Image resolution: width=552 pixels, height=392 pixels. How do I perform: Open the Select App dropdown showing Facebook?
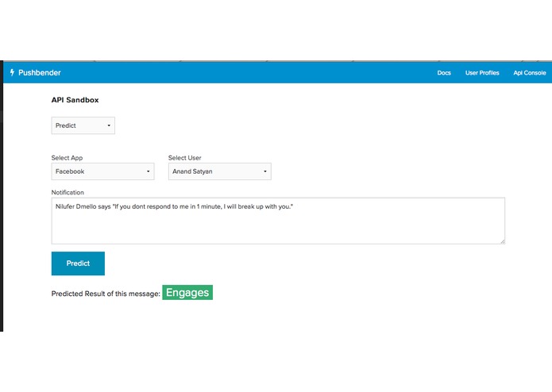102,171
